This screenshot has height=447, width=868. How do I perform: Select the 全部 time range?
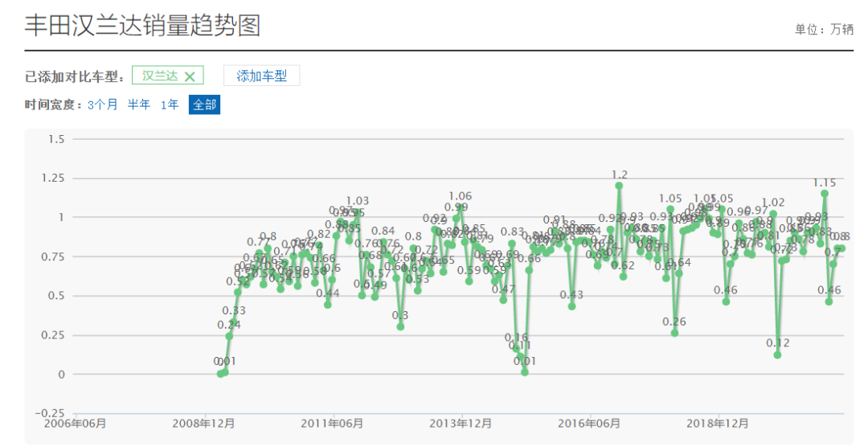[204, 105]
